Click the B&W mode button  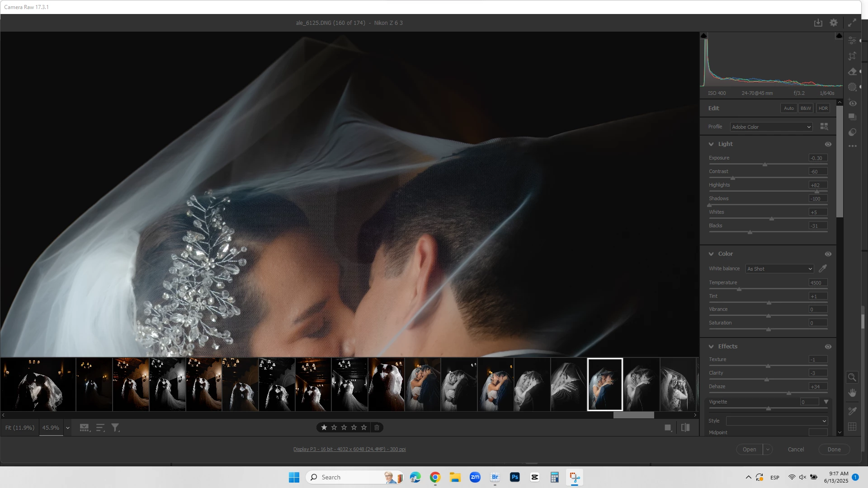[x=806, y=108]
